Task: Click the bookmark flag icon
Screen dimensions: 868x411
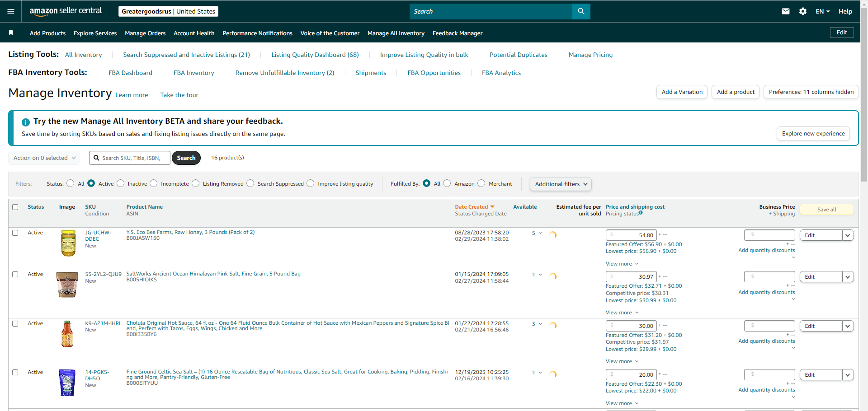Action: 11,33
